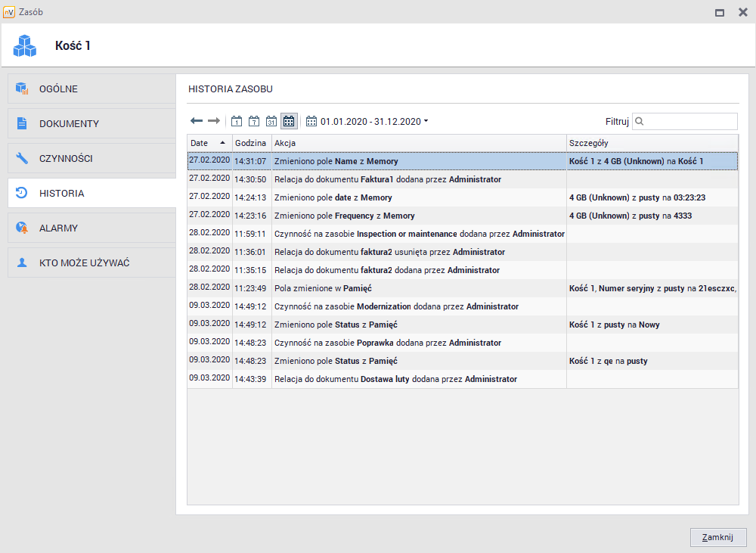The width and height of the screenshot is (756, 553).
Task: Open the Czynności tab
Action: click(91, 159)
